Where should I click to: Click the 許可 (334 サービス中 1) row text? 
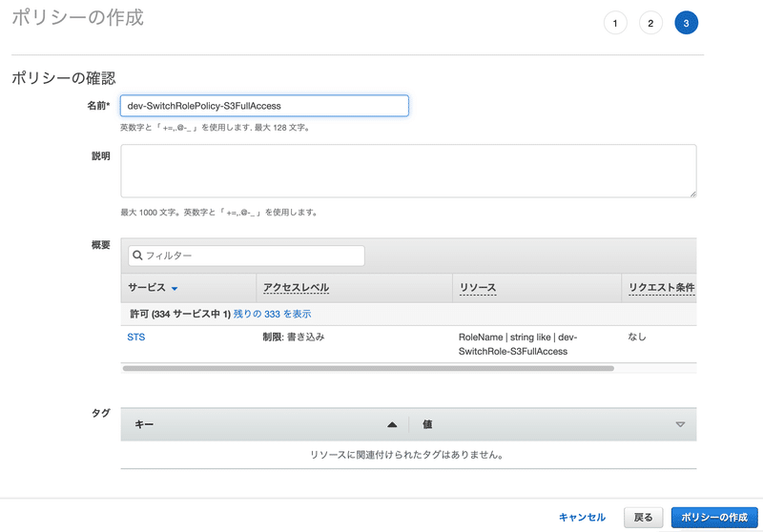click(x=180, y=314)
